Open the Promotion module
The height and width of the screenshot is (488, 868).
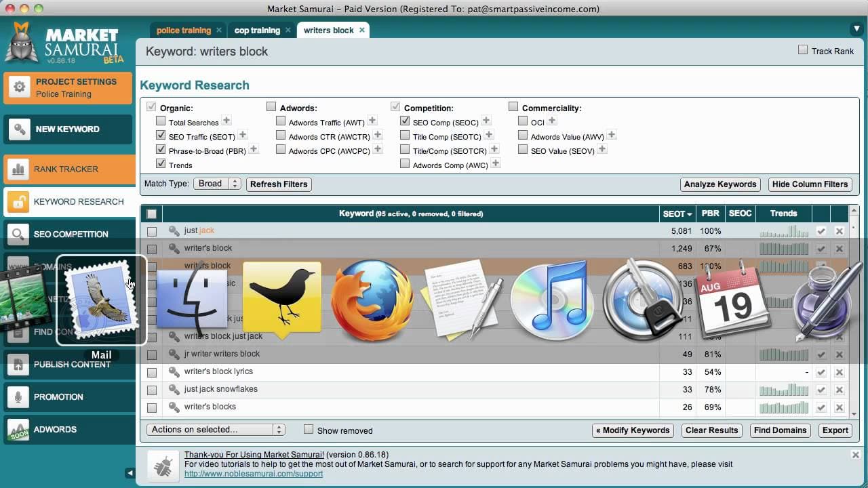pos(68,396)
